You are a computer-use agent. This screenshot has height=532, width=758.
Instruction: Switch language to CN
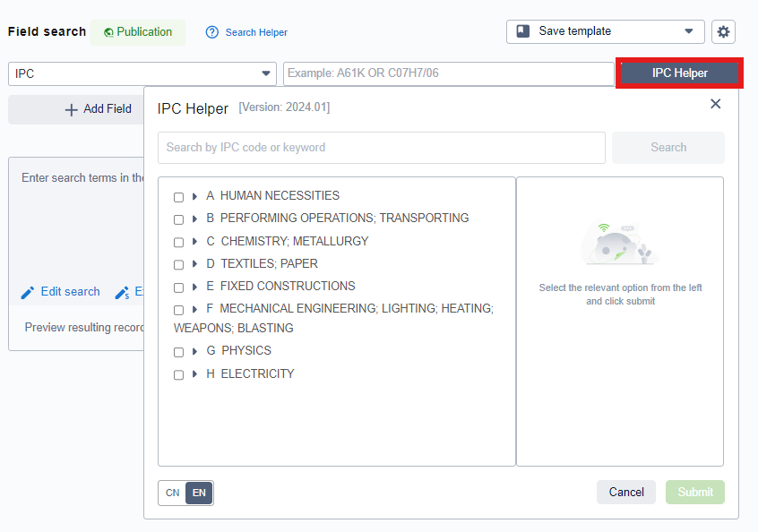173,493
